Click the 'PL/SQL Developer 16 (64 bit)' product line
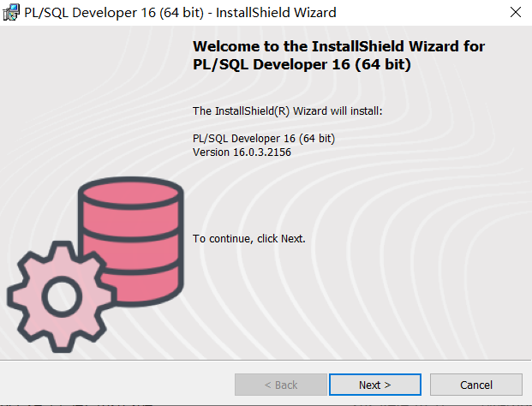Image resolution: width=532 pixels, height=406 pixels. [x=264, y=139]
